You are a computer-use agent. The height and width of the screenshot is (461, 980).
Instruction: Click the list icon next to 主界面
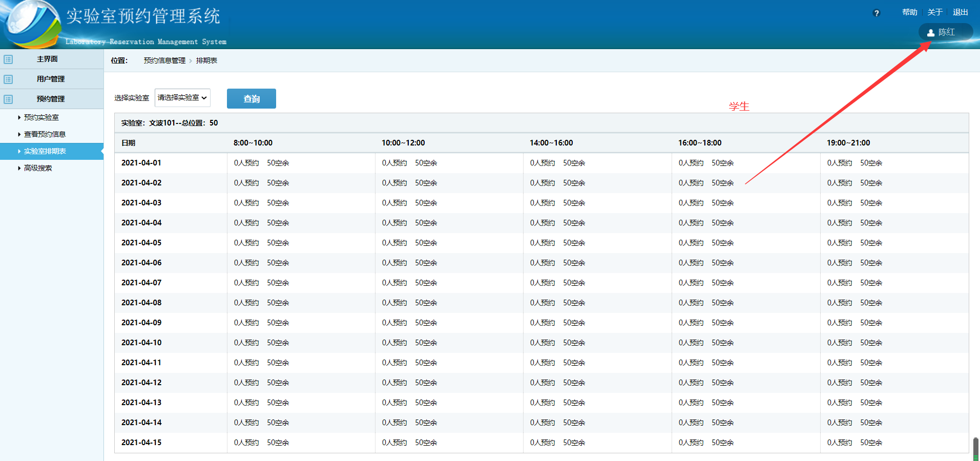[8, 59]
